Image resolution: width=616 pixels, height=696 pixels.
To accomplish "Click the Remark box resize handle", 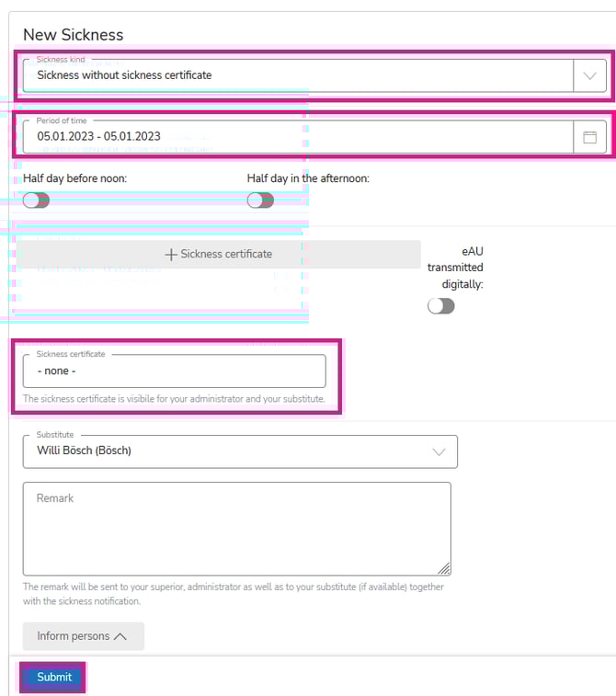I will click(444, 568).
